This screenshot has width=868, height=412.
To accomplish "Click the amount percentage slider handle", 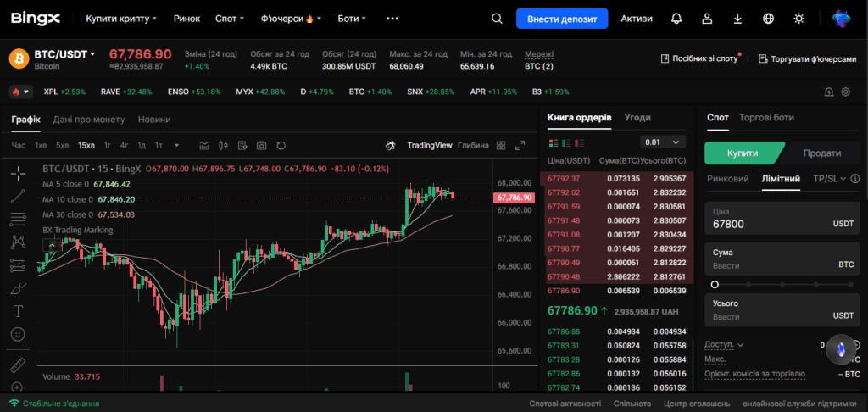I will click(715, 284).
